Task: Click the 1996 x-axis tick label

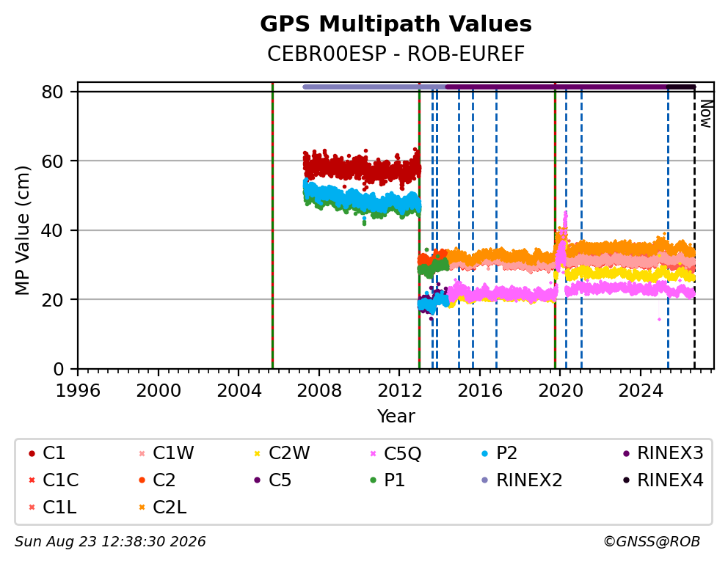Action: [x=78, y=391]
